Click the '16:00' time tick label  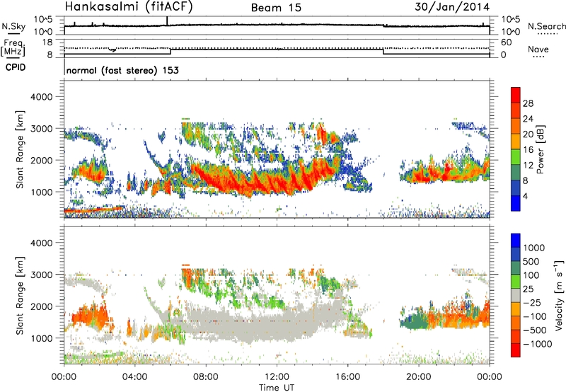pyautogui.click(x=347, y=377)
